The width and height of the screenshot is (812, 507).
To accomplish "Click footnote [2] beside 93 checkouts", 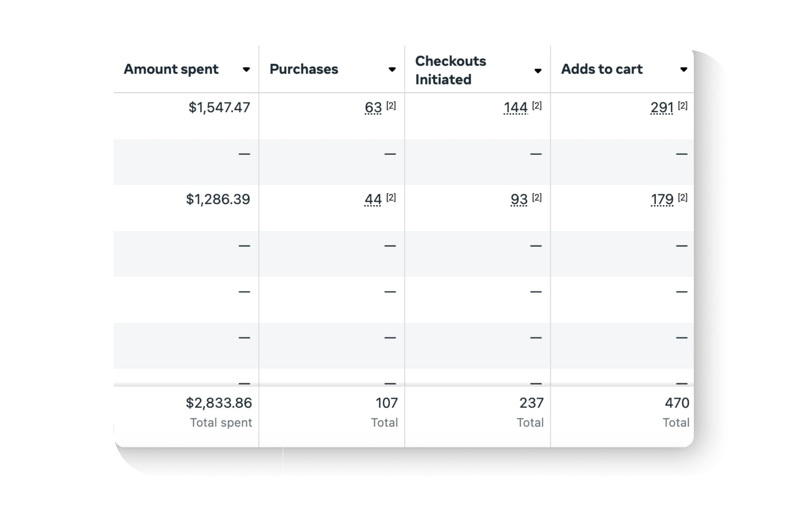I will point(537,197).
